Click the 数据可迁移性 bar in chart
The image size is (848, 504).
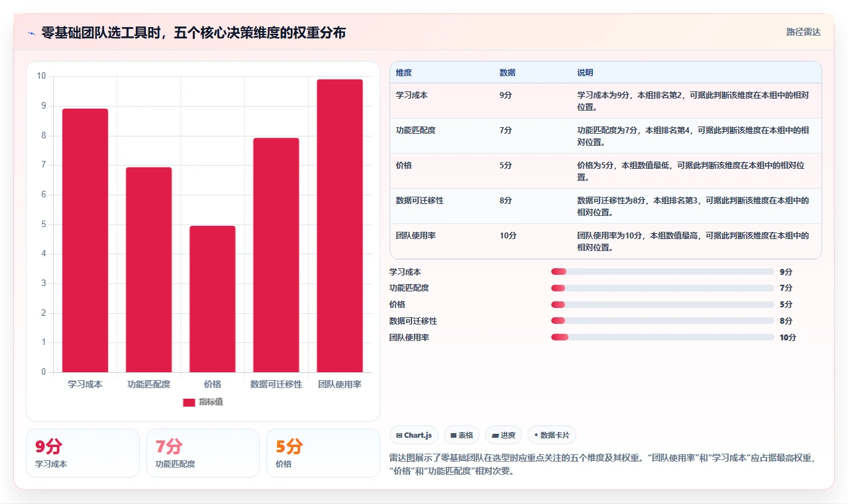[x=276, y=255]
